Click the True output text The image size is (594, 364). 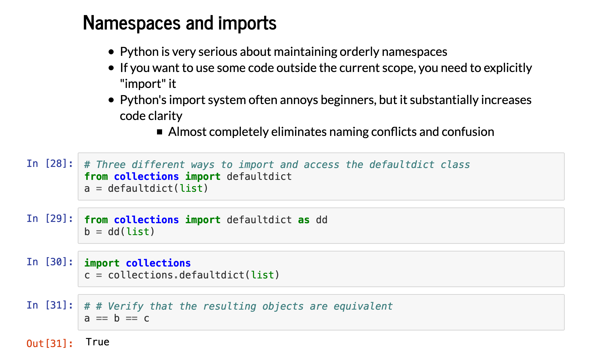click(x=97, y=342)
